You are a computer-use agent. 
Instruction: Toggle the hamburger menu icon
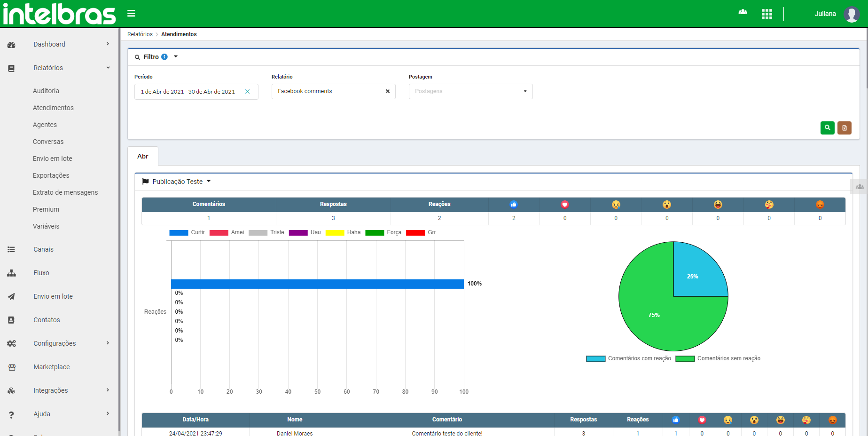tap(131, 14)
